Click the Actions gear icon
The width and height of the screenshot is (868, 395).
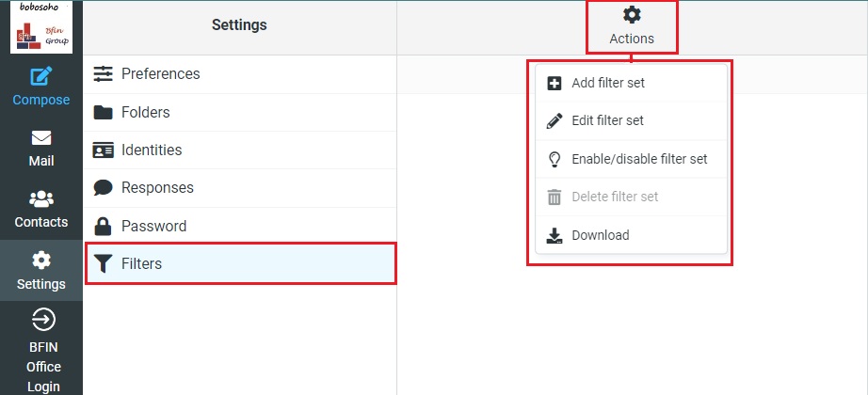click(x=632, y=15)
